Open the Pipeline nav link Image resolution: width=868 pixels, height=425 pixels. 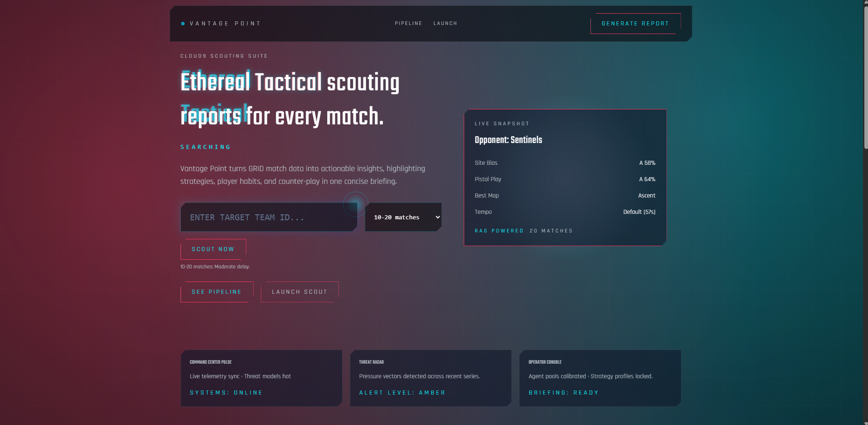click(x=408, y=24)
